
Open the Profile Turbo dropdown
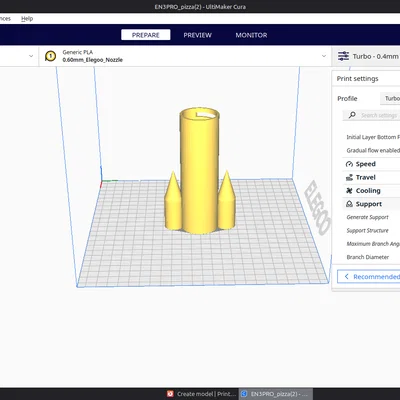click(390, 98)
